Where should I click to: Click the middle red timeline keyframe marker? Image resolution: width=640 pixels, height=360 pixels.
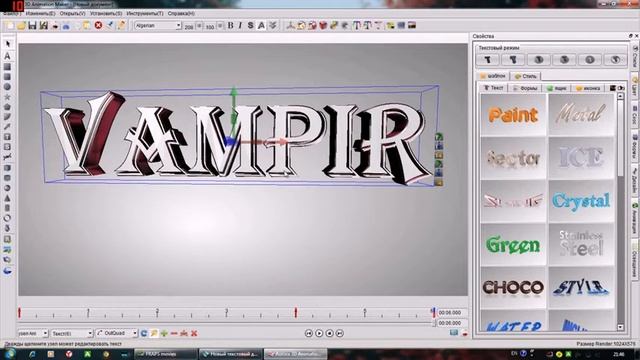click(296, 313)
